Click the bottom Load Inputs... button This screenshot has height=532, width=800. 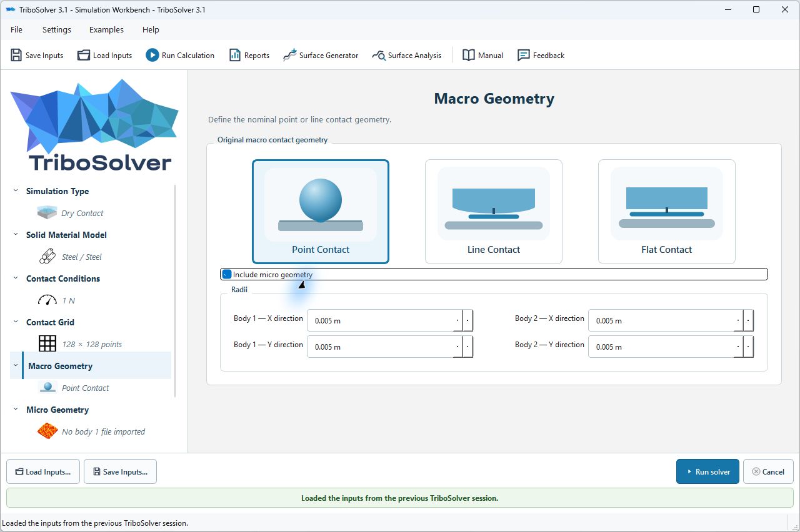coord(43,472)
